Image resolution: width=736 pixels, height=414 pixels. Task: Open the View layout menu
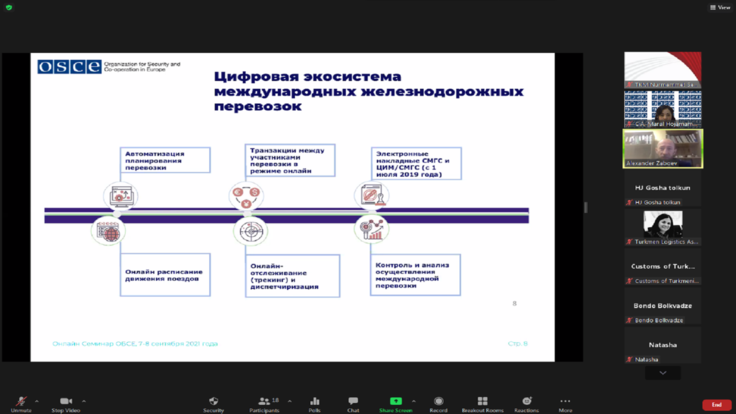click(x=719, y=7)
